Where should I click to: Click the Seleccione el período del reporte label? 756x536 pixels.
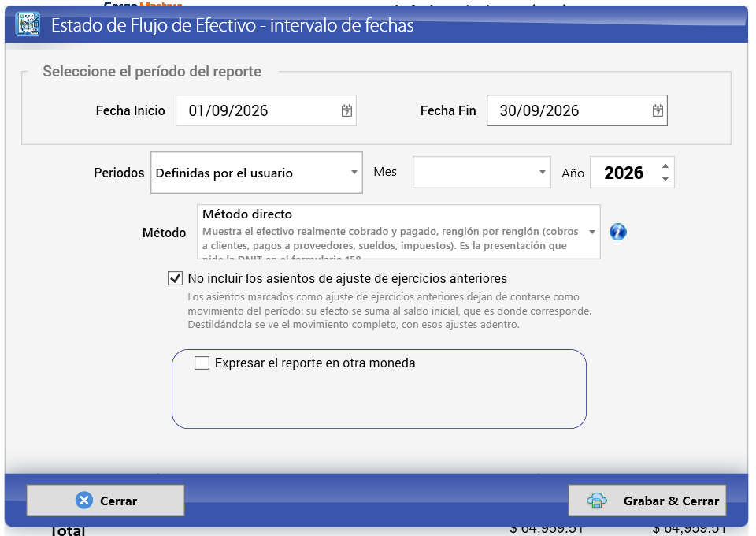pos(152,72)
